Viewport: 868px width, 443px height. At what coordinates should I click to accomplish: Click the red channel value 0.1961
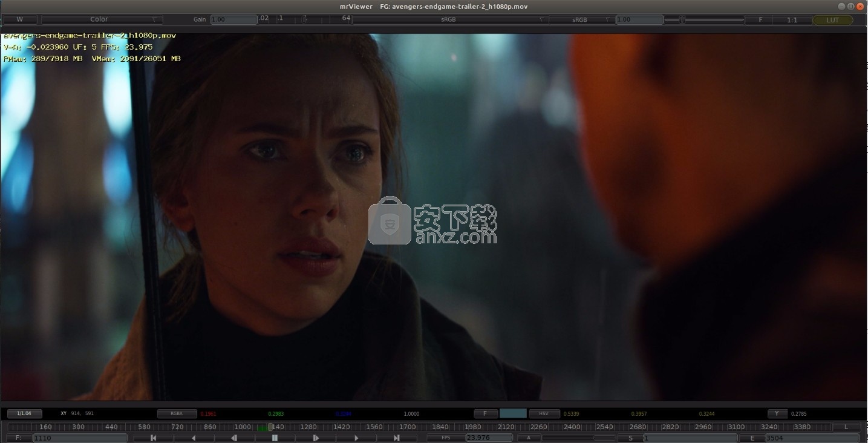(208, 414)
